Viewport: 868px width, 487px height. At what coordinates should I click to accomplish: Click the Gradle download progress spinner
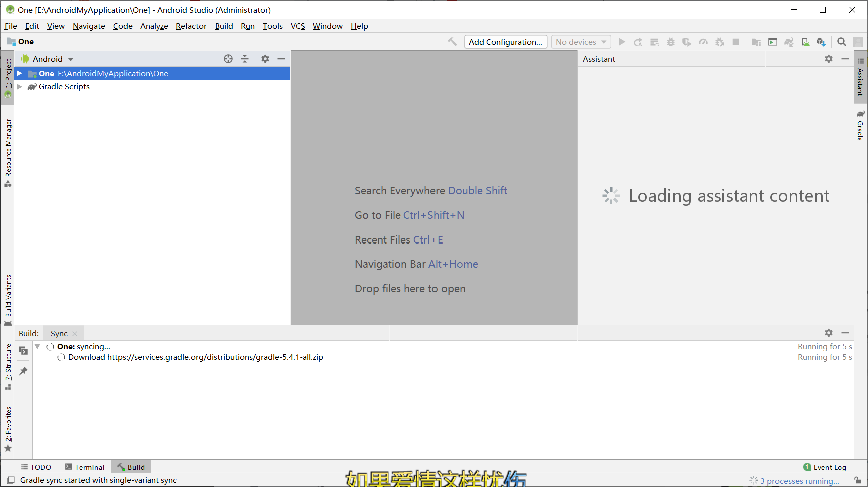point(61,357)
